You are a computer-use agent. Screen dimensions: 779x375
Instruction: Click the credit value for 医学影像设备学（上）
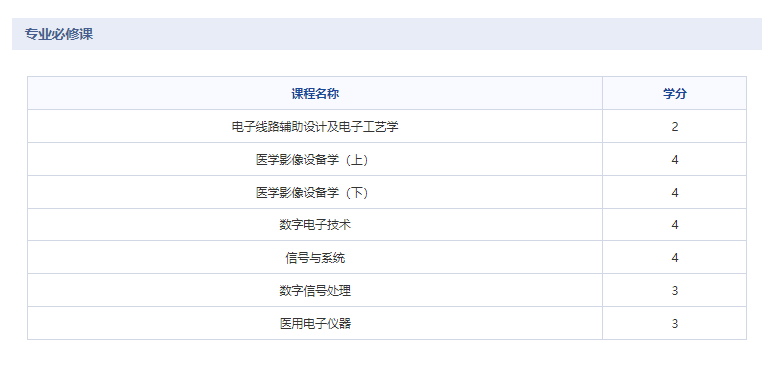click(x=674, y=159)
